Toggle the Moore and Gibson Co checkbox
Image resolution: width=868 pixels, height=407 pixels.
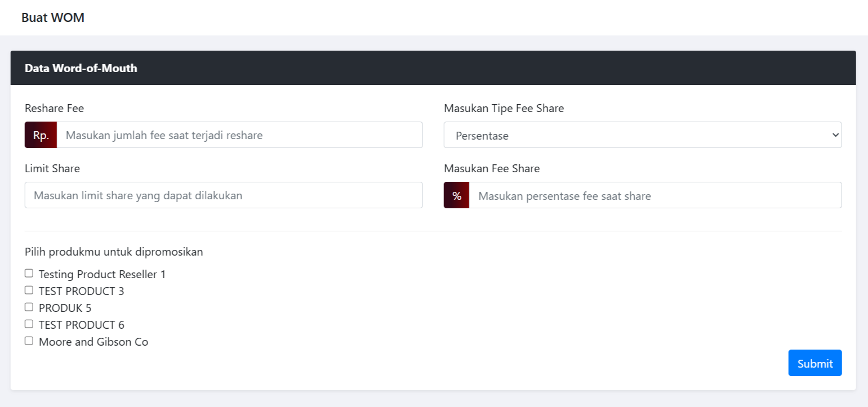click(29, 341)
